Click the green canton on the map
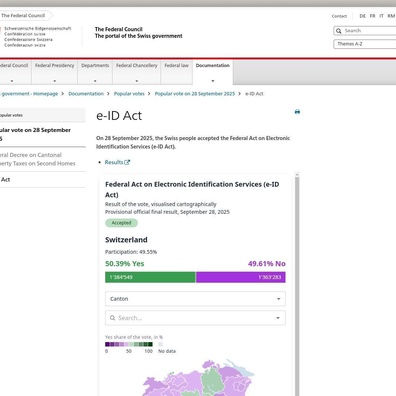 tap(212, 380)
